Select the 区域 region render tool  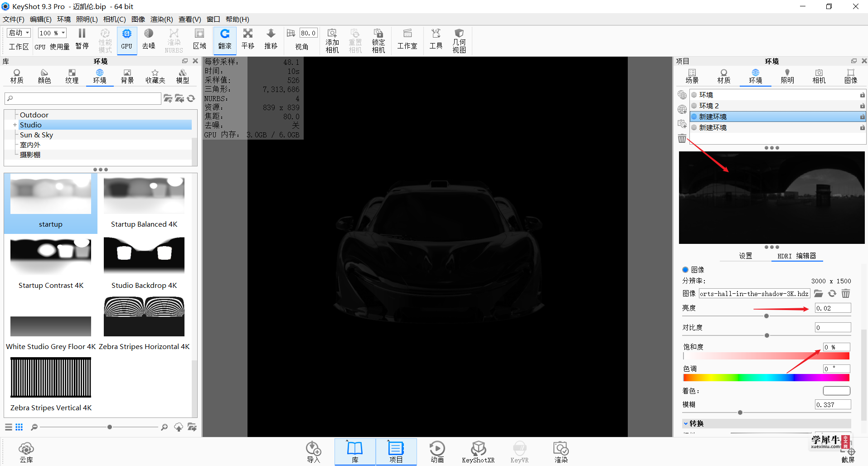click(199, 39)
